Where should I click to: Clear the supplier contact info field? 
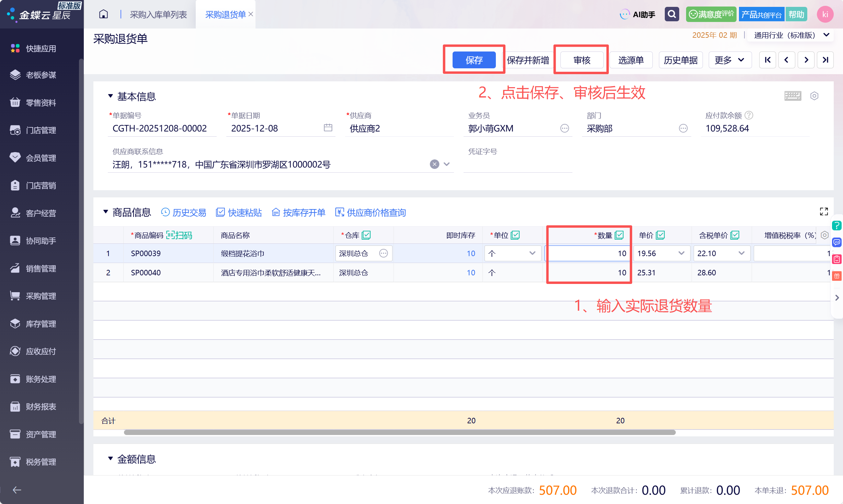click(434, 164)
